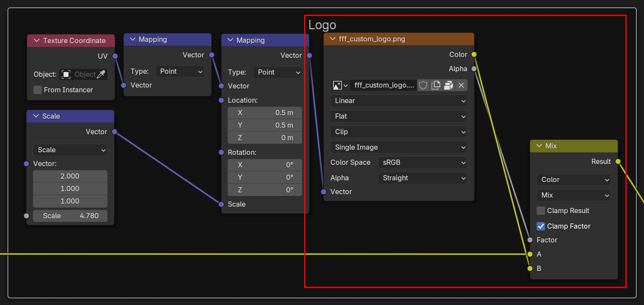Image resolution: width=644 pixels, height=305 pixels.
Task: Click the Location Y field
Action: (265, 125)
